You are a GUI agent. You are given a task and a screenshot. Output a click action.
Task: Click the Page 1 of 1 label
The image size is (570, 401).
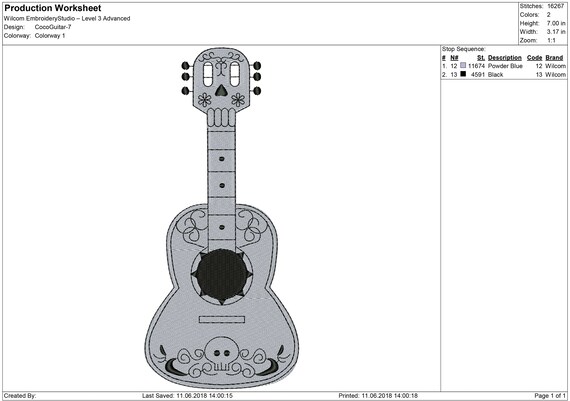pyautogui.click(x=550, y=396)
